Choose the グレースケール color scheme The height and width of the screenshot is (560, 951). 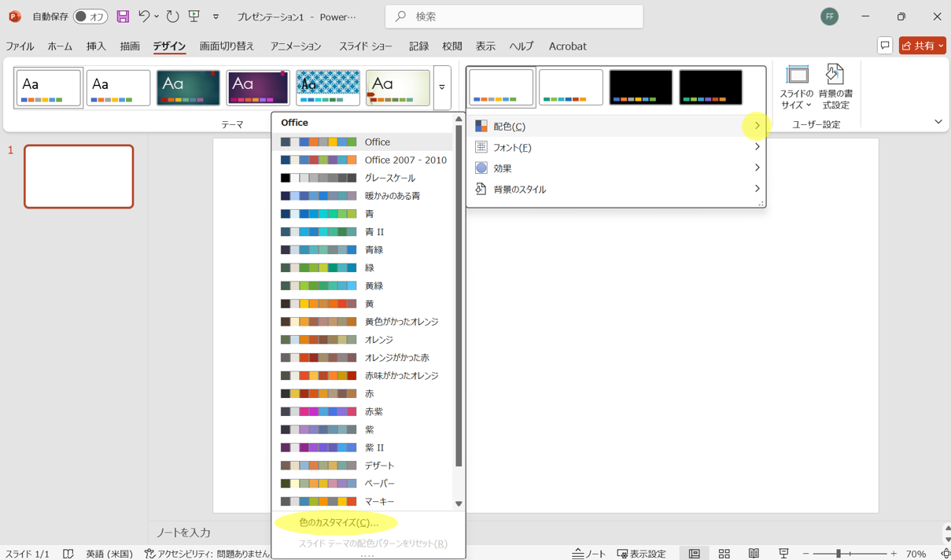tap(363, 178)
